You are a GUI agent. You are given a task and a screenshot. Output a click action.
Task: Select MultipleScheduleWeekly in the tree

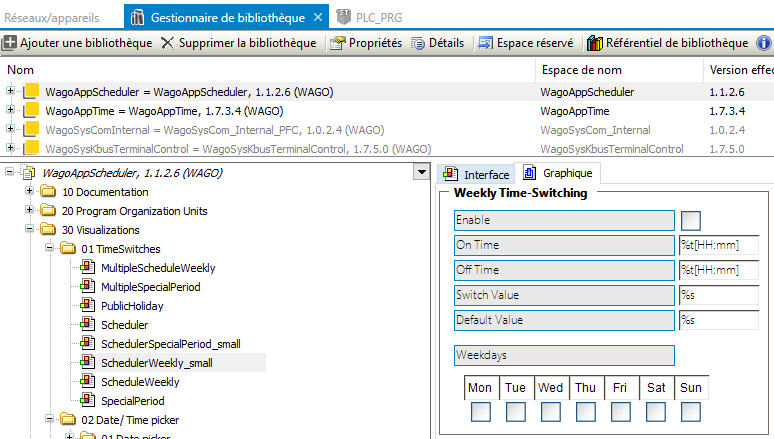coord(157,268)
